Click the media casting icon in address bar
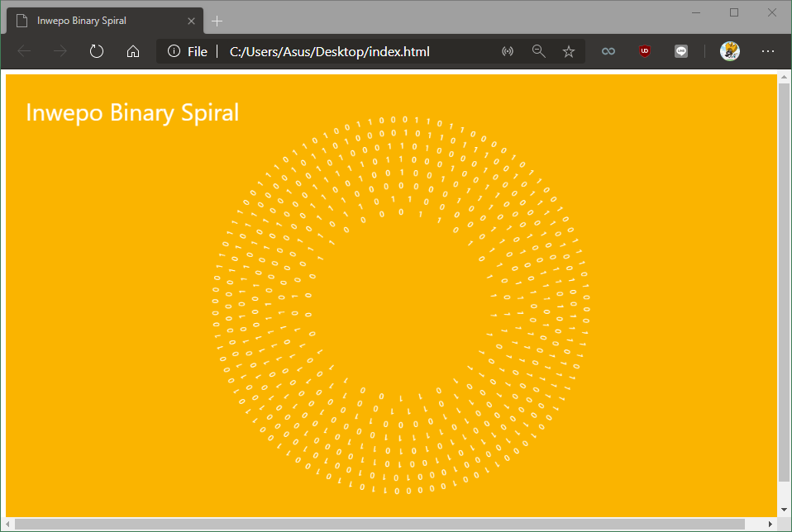Screen dimensions: 792x532 (x=508, y=51)
